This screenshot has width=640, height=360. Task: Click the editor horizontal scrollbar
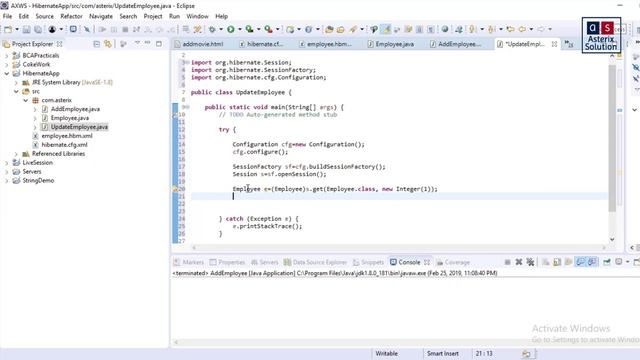(398, 247)
